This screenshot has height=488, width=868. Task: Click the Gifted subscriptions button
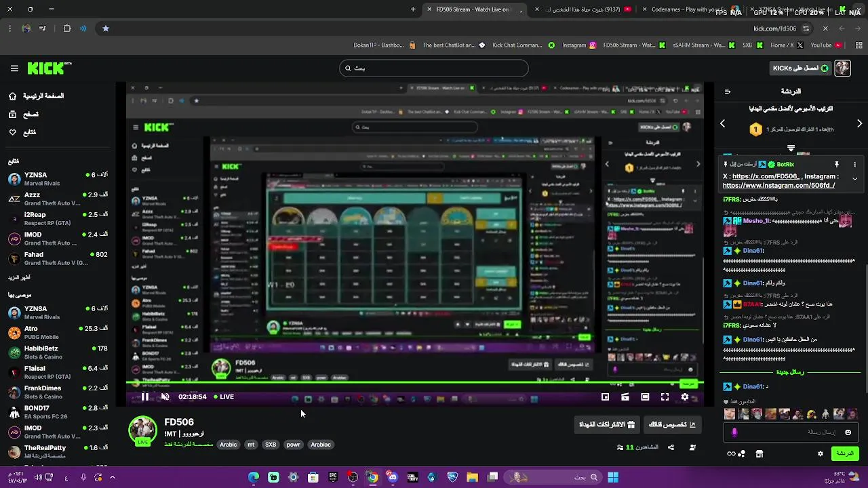607,425
